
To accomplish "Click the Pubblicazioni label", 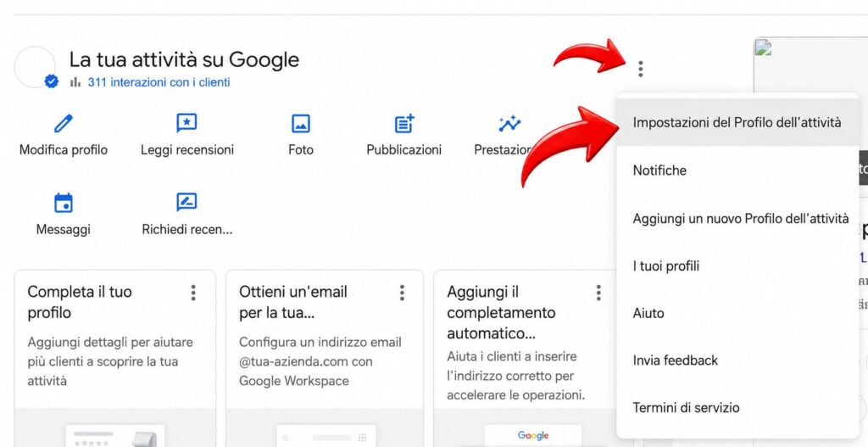I will pyautogui.click(x=404, y=150).
